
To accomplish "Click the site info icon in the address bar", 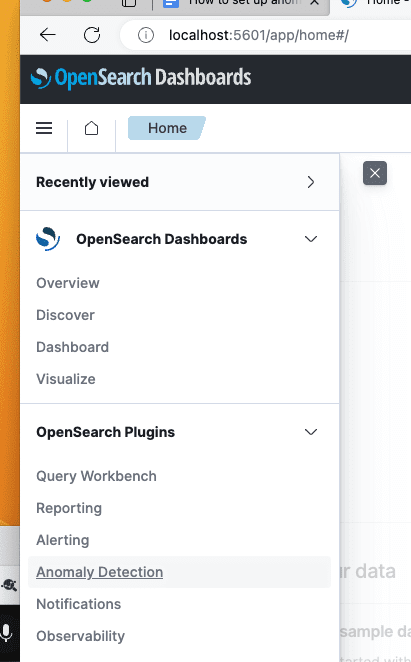I will click(x=146, y=35).
